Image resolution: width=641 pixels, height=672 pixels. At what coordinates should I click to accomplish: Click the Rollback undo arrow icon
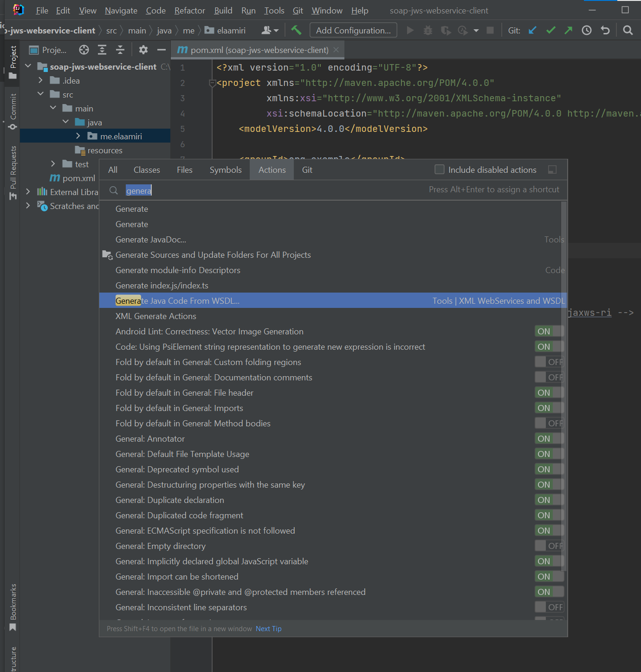pos(605,30)
